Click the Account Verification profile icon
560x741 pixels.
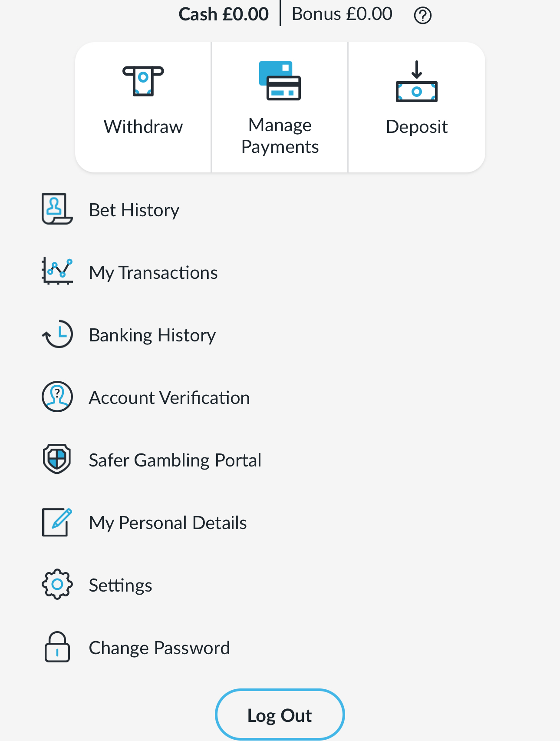tap(57, 397)
